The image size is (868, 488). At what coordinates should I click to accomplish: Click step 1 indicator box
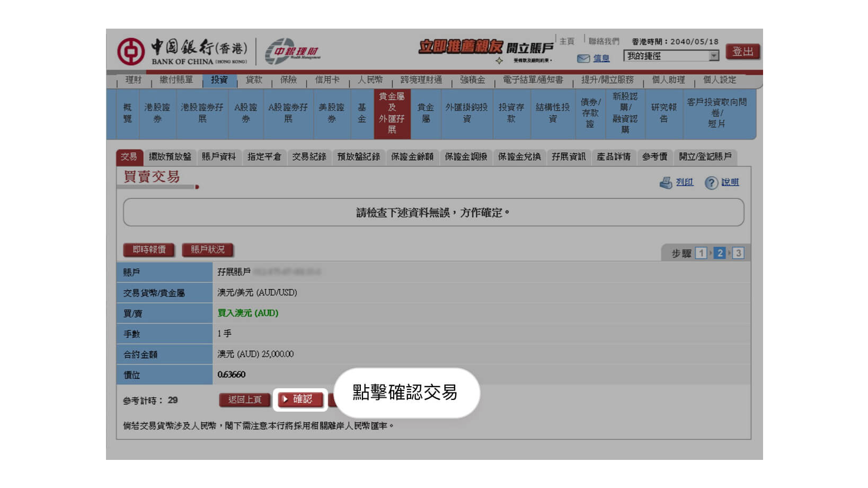pos(701,253)
